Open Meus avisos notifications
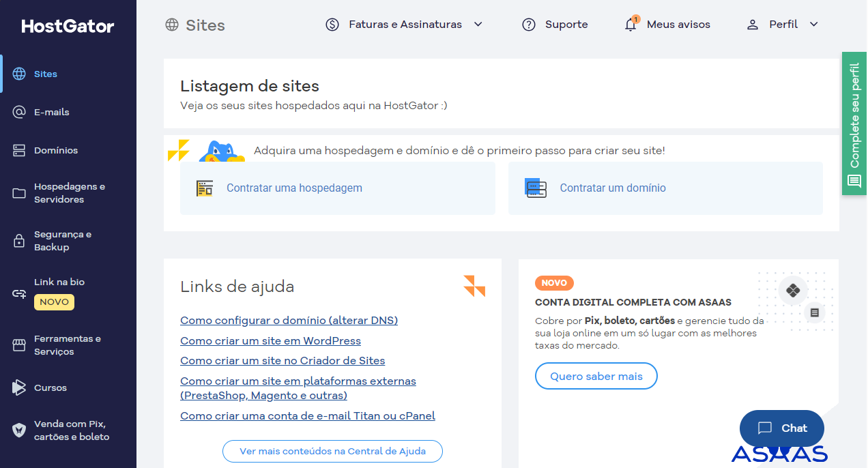The image size is (868, 468). point(667,25)
